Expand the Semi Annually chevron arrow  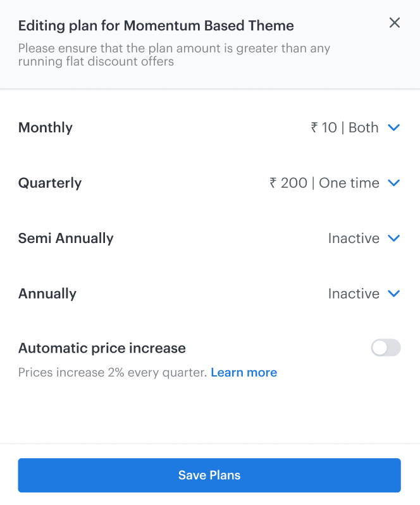(x=393, y=239)
